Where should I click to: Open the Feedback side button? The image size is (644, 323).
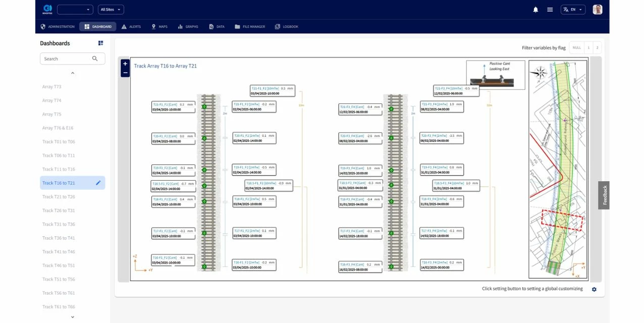pos(604,195)
